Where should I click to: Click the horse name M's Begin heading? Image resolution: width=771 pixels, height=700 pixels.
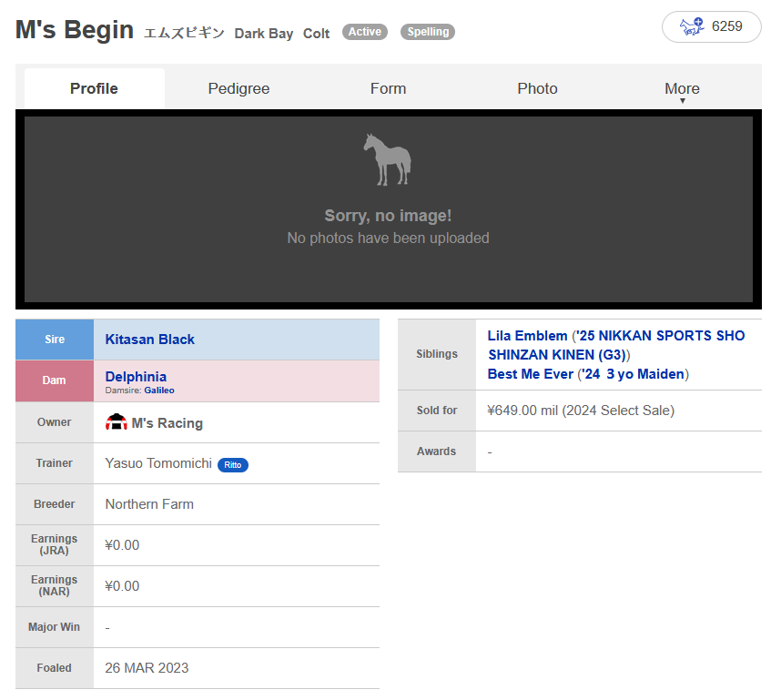click(75, 30)
